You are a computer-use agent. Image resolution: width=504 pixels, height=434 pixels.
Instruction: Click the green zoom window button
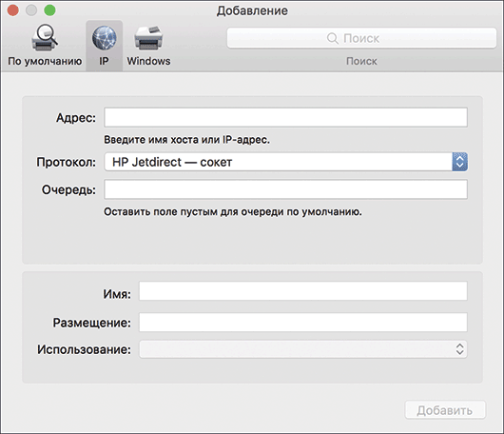click(x=49, y=10)
